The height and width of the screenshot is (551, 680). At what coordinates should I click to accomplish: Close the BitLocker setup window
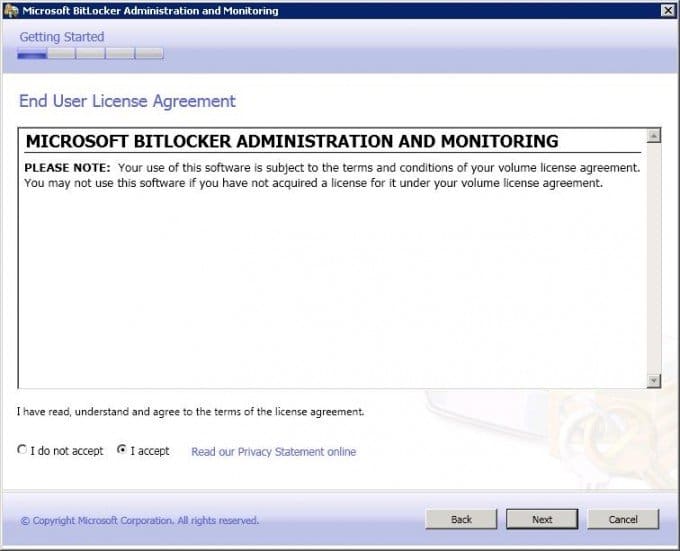(668, 10)
